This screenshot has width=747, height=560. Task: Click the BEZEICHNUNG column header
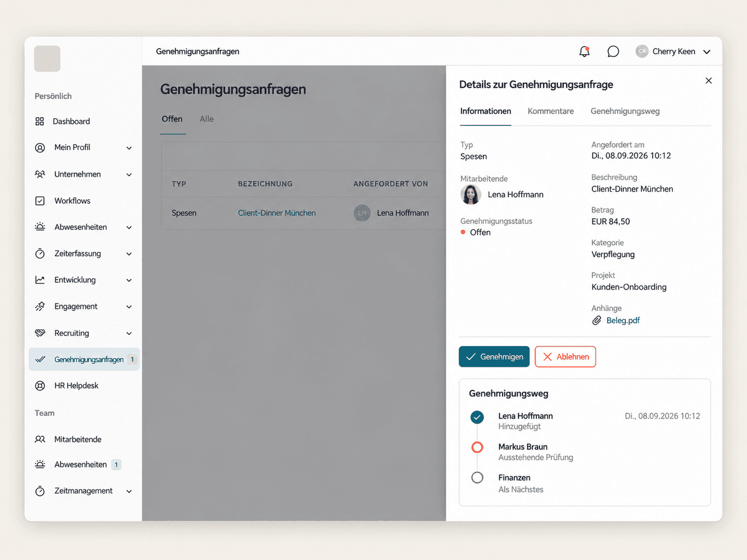[x=265, y=184]
